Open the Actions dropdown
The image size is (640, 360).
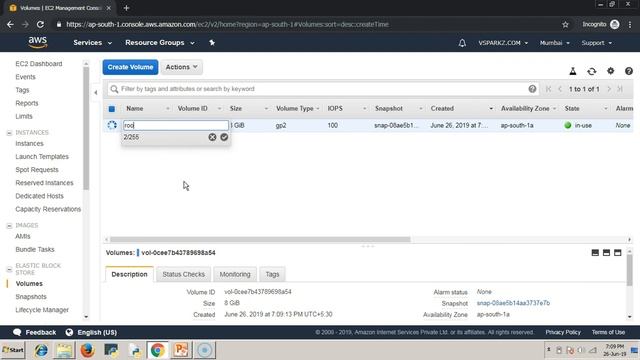(182, 67)
